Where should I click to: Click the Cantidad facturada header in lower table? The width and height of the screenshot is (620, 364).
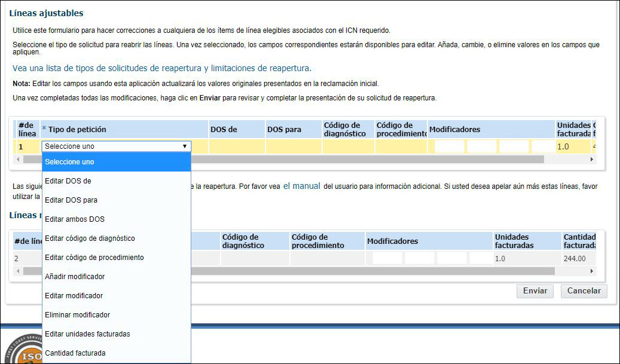[x=580, y=241]
